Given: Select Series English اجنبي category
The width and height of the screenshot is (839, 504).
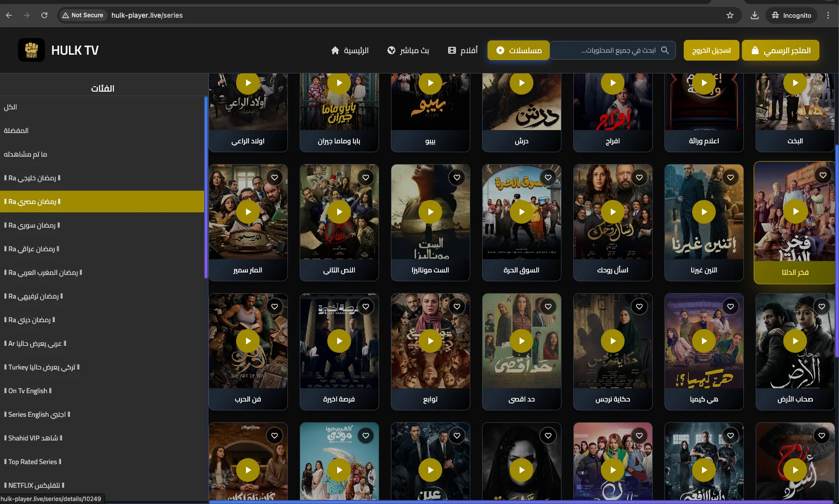Looking at the screenshot, I should 102,414.
